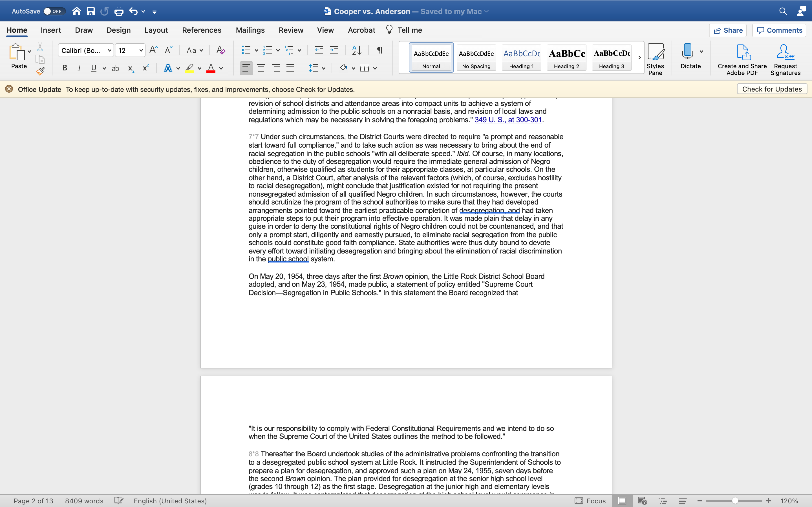Open the Sort dialog

pos(357,50)
